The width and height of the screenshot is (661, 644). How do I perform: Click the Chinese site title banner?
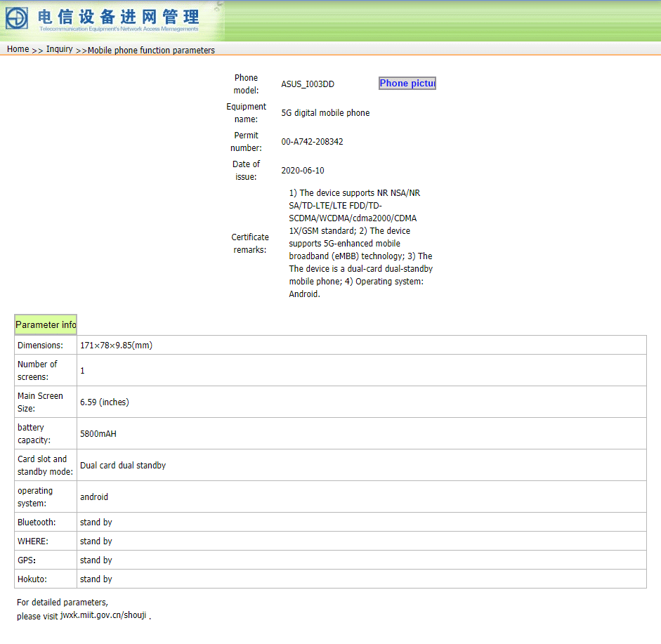pos(119,17)
